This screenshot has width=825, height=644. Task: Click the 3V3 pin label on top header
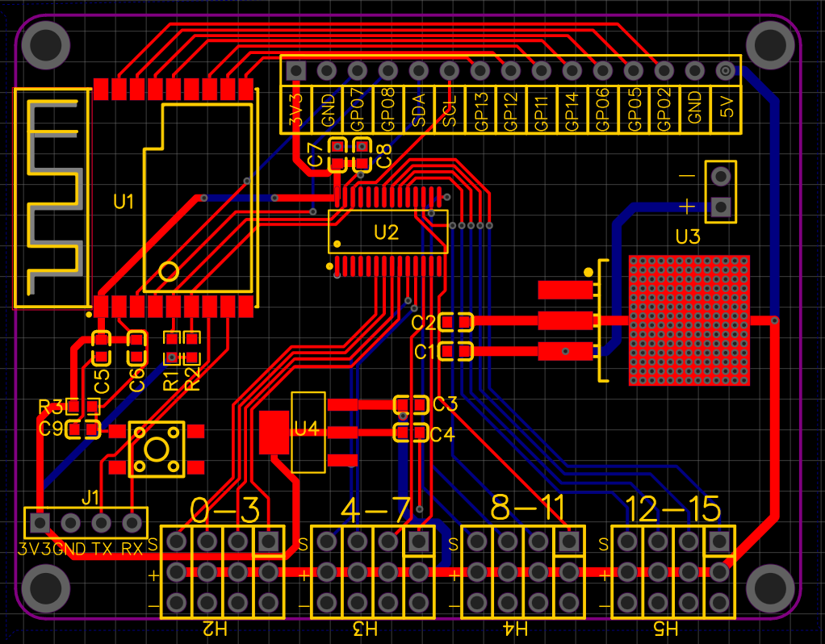pyautogui.click(x=296, y=110)
